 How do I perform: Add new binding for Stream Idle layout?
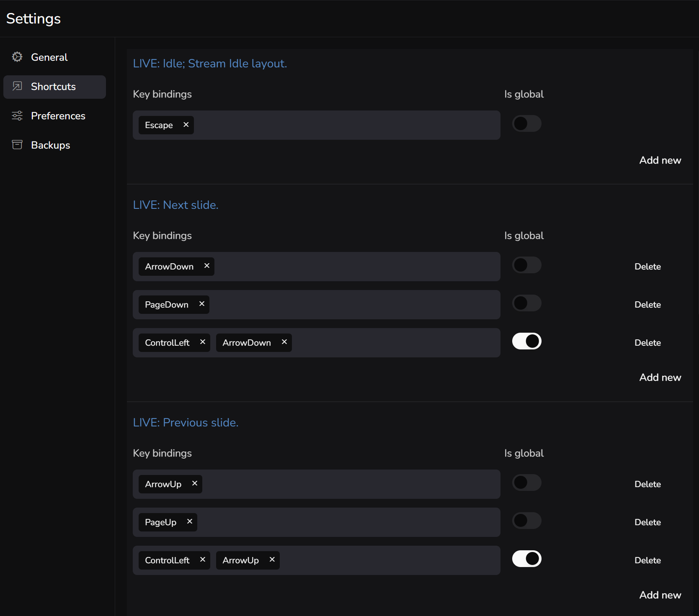point(660,160)
